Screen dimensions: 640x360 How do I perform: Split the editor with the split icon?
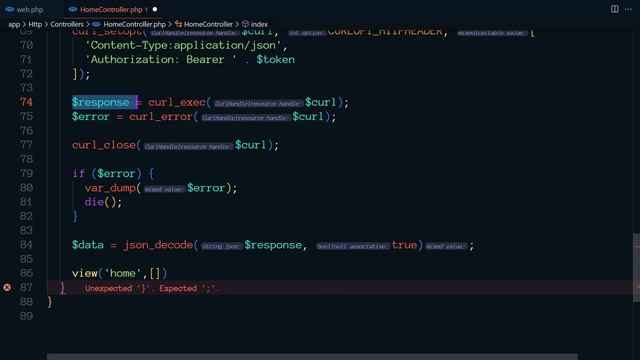(x=615, y=9)
